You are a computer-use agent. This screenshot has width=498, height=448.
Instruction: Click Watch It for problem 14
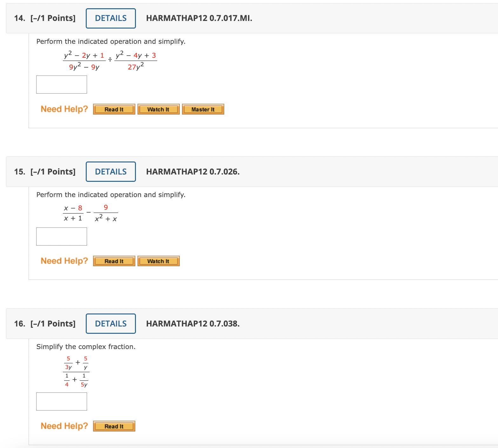click(158, 109)
